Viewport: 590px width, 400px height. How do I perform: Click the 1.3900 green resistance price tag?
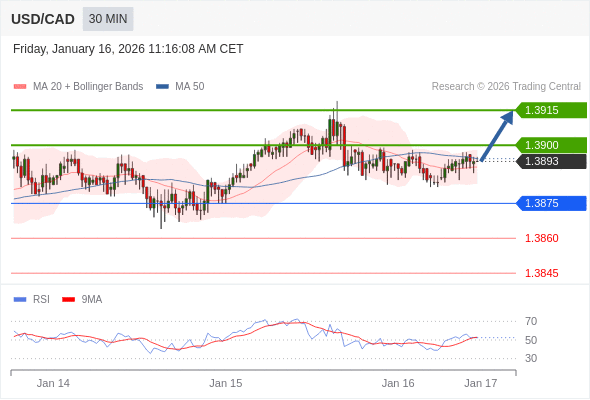click(x=551, y=145)
